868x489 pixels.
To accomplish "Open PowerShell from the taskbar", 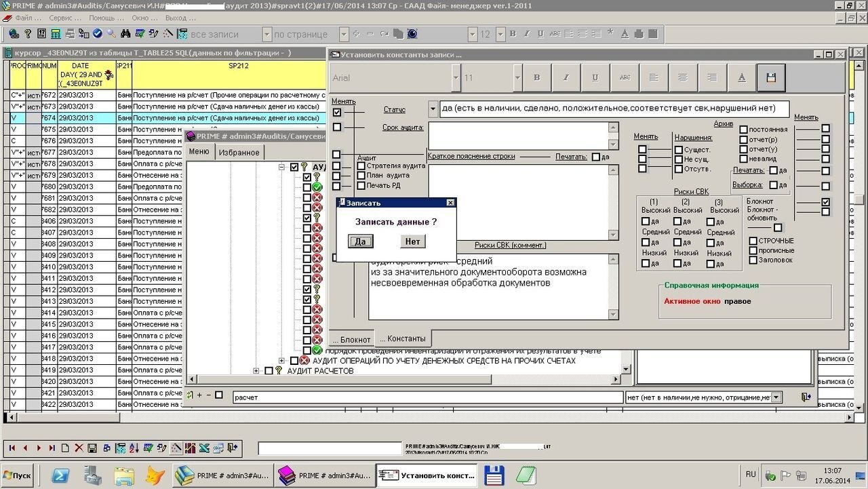I will pos(60,475).
